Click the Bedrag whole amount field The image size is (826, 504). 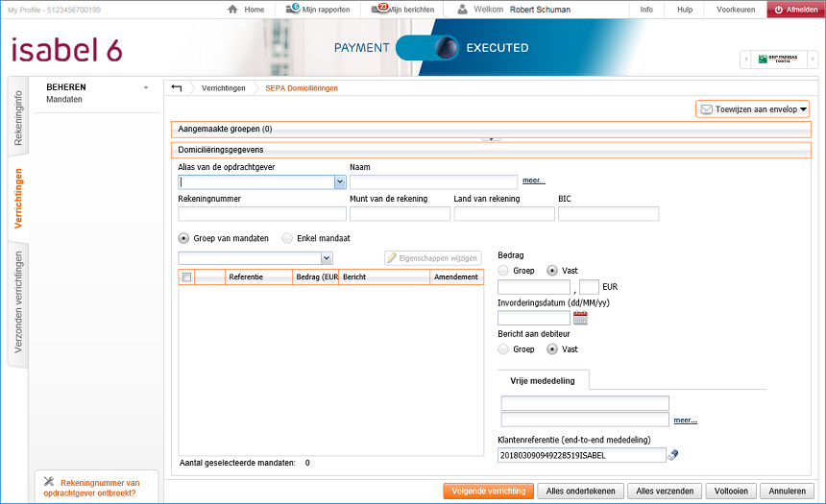pos(534,287)
